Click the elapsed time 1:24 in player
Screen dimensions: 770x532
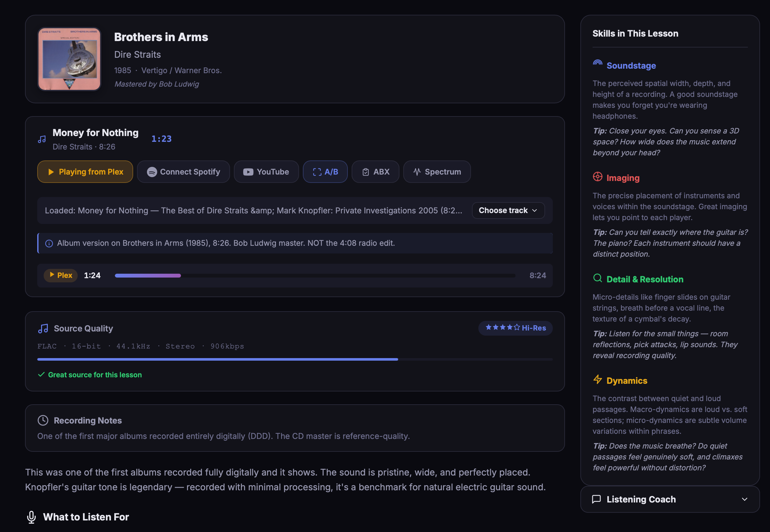[x=92, y=275]
